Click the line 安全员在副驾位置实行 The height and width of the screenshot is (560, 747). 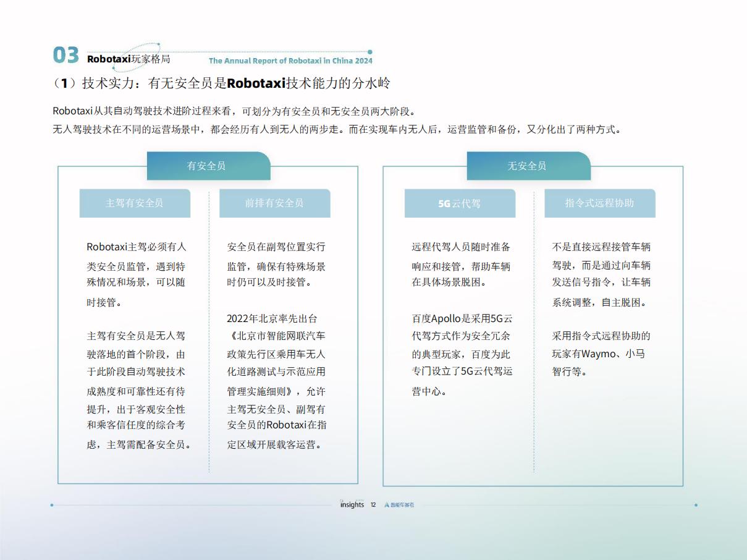pyautogui.click(x=276, y=247)
